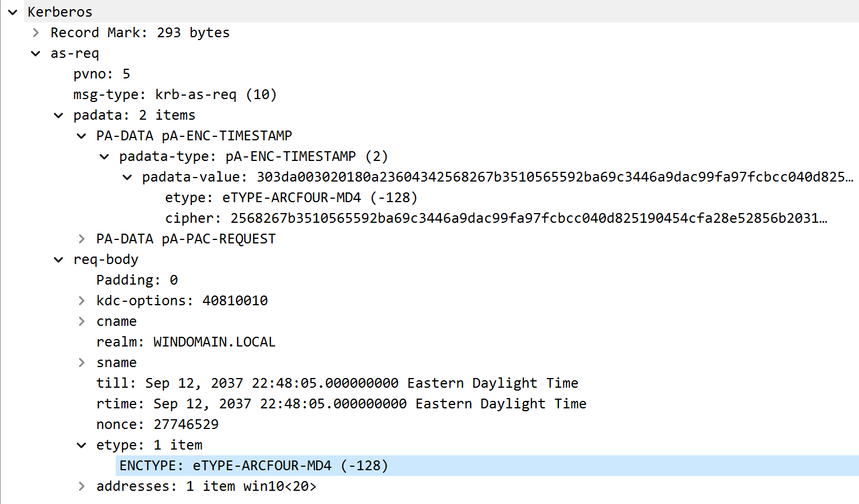Collapse the padata-type chevron

104,156
